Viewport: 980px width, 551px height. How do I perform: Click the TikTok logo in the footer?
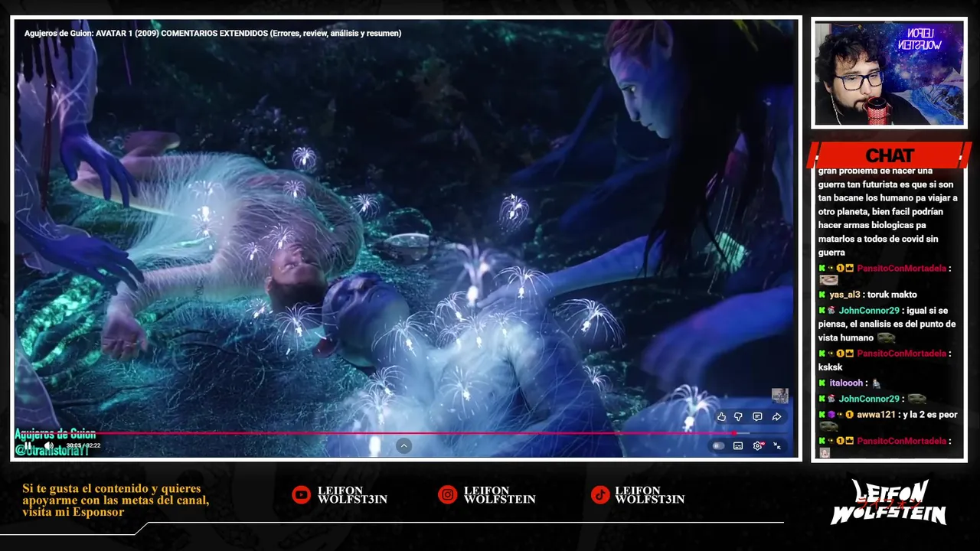[600, 495]
